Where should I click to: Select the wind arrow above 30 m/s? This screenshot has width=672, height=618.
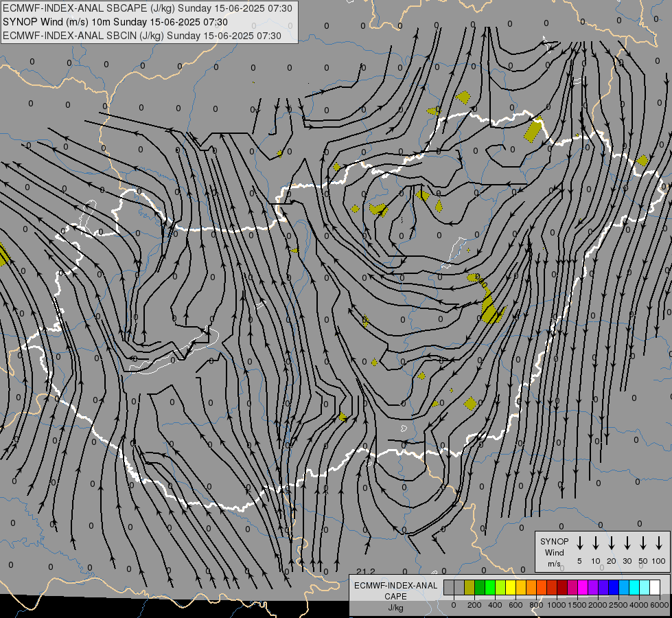point(627,543)
